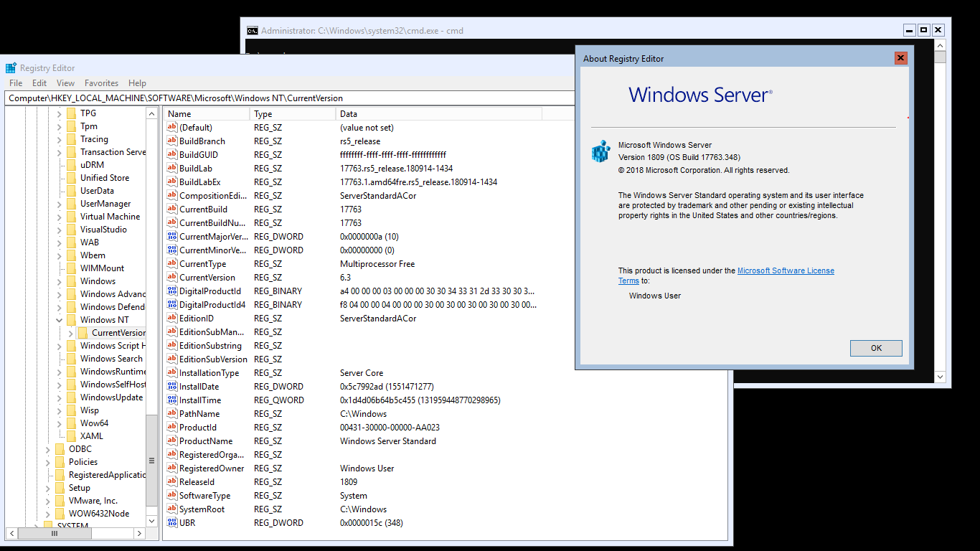Click the tree pane vertical scrollbar thumb
The height and width of the screenshot is (551, 980).
point(151,461)
